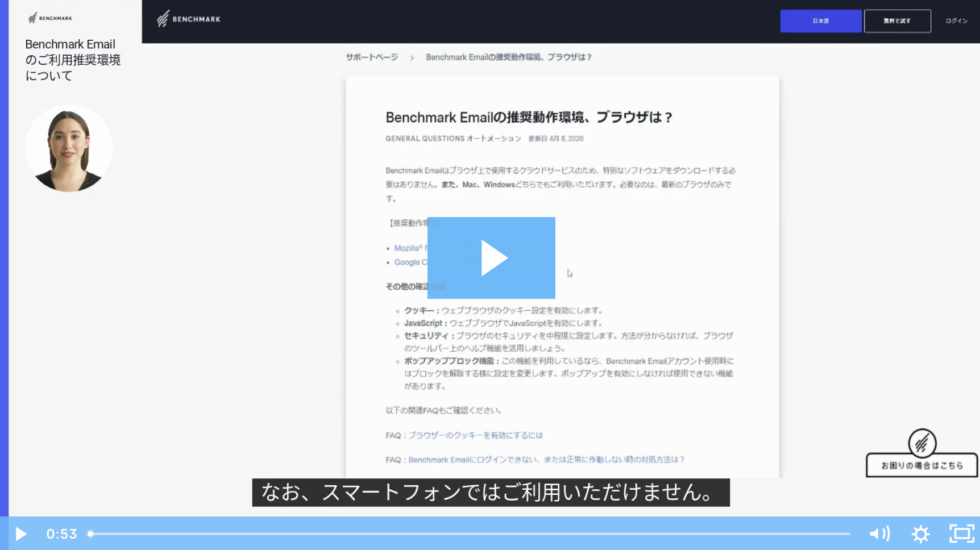Viewport: 980px width, 550px height.
Task: Mute the video with the speaker icon
Action: point(879,534)
